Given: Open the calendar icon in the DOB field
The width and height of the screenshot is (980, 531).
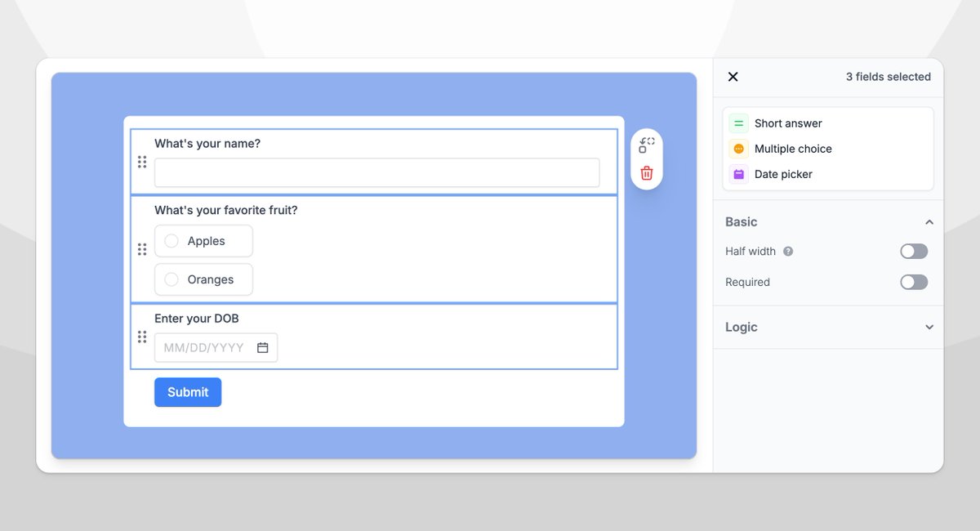Looking at the screenshot, I should (x=262, y=347).
